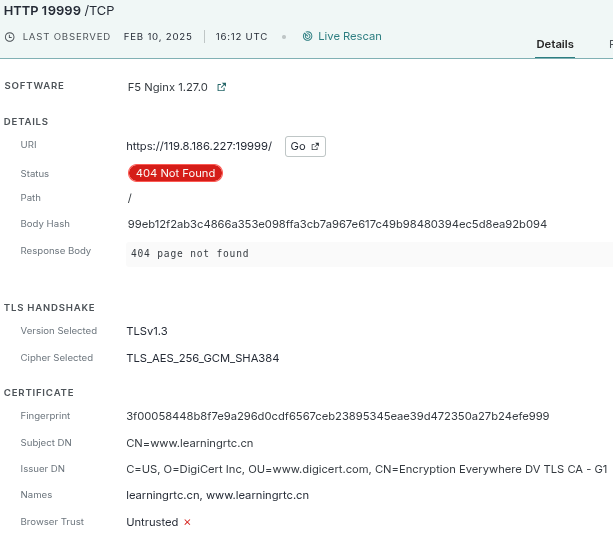This screenshot has width=613, height=534.
Task: Click the HTTP 19999 /TCP heading
Action: 59,10
